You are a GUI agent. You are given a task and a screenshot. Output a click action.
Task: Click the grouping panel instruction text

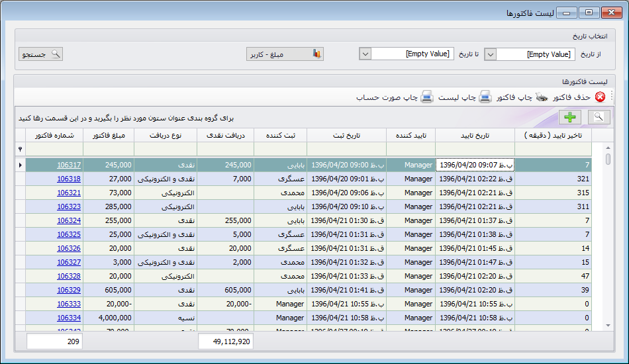coord(126,118)
